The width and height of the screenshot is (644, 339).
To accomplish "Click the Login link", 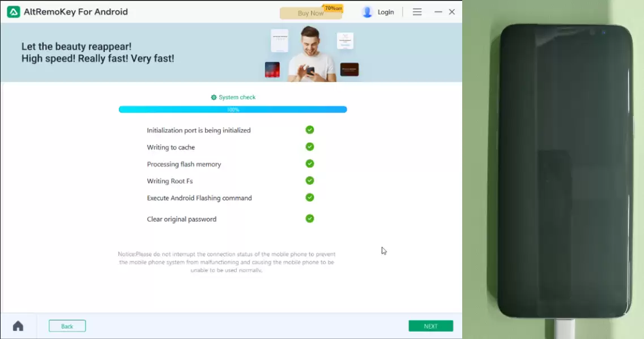I will tap(386, 12).
